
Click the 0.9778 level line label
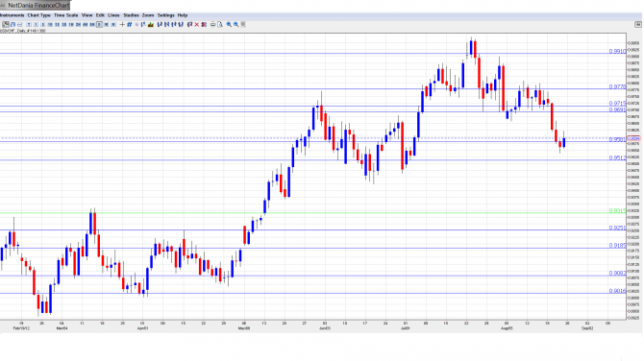[617, 86]
